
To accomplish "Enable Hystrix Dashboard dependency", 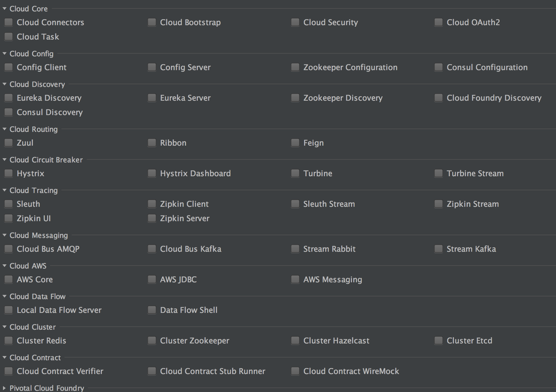I will (152, 173).
